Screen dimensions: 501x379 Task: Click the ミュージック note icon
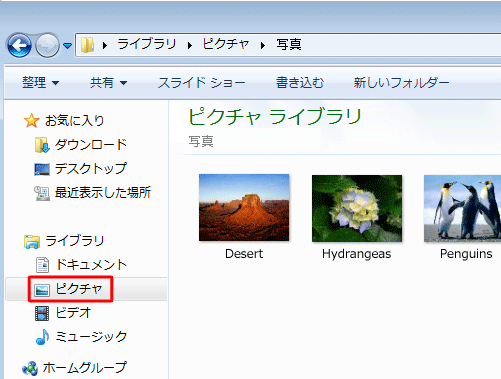pyautogui.click(x=42, y=337)
